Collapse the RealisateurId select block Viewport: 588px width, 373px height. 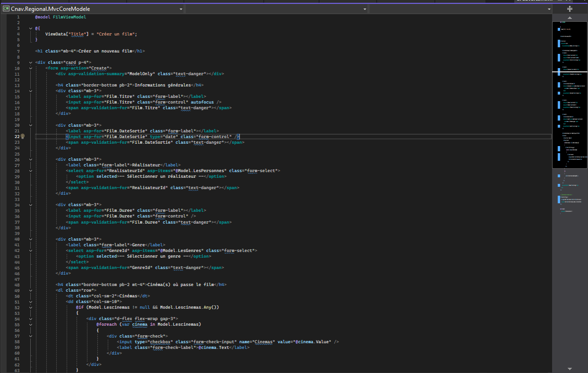point(30,170)
